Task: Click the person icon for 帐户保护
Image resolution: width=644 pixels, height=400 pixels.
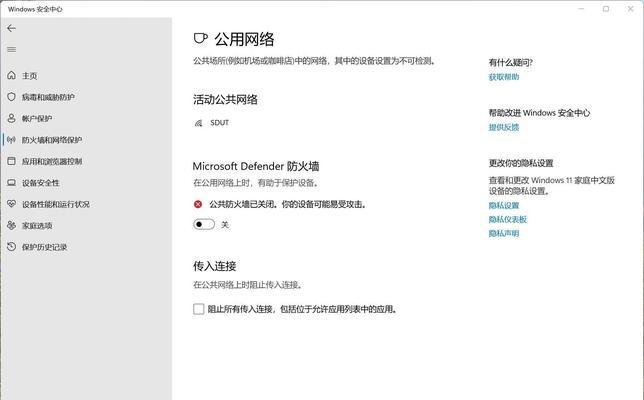Action: point(12,118)
